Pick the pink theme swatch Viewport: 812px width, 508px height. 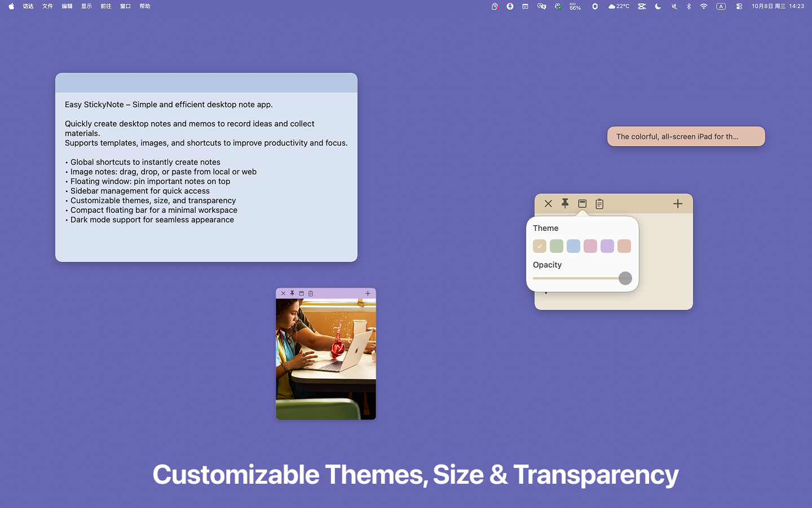(590, 246)
